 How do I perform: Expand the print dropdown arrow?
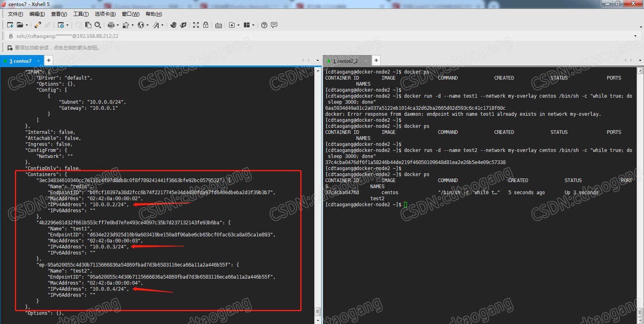[x=118, y=25]
